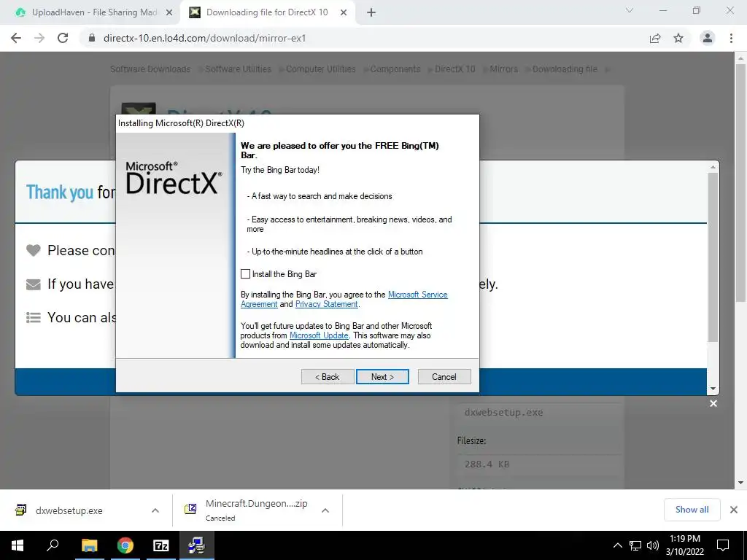This screenshot has height=560, width=747.
Task: Select the Downloading file for DirectX 10 tab
Action: tap(267, 12)
